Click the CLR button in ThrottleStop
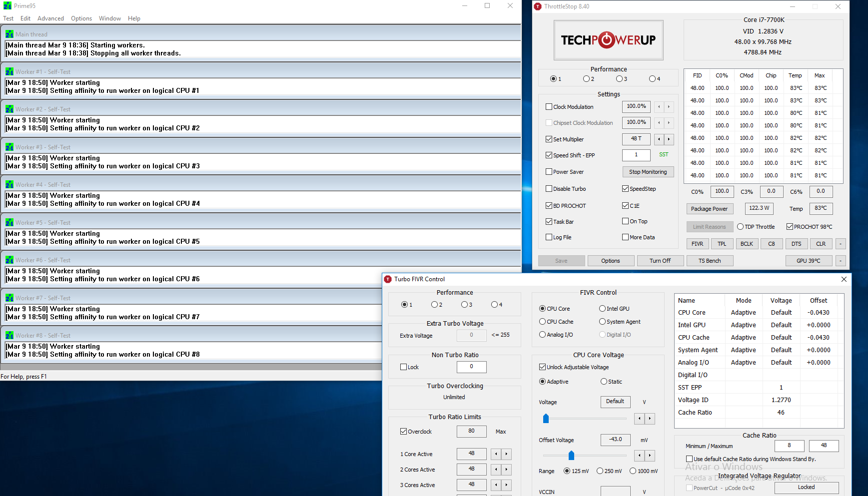Screen dimensions: 868x496 (x=821, y=244)
